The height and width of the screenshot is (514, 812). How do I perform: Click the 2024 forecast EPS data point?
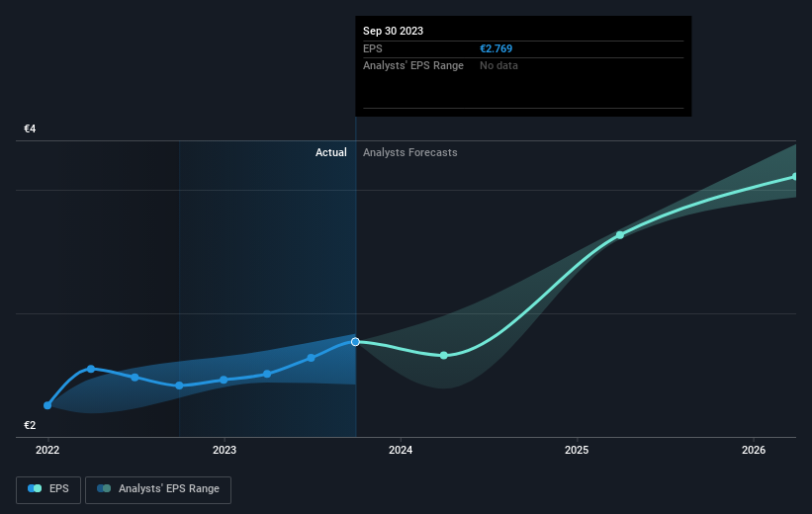(x=444, y=355)
